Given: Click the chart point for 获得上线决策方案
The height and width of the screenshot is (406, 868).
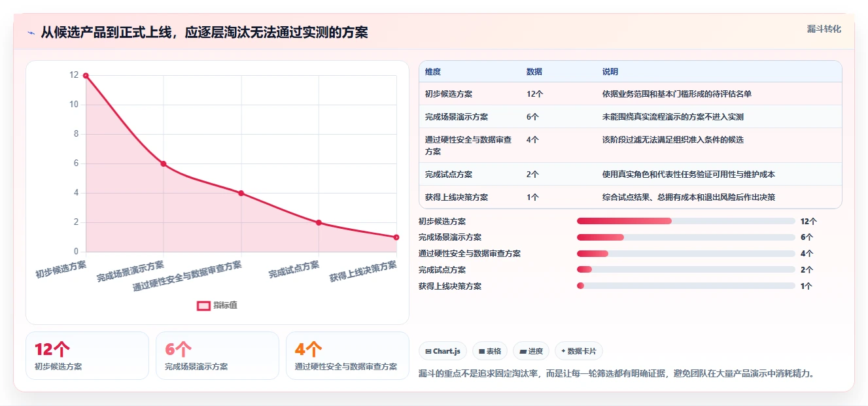Looking at the screenshot, I should pos(396,237).
